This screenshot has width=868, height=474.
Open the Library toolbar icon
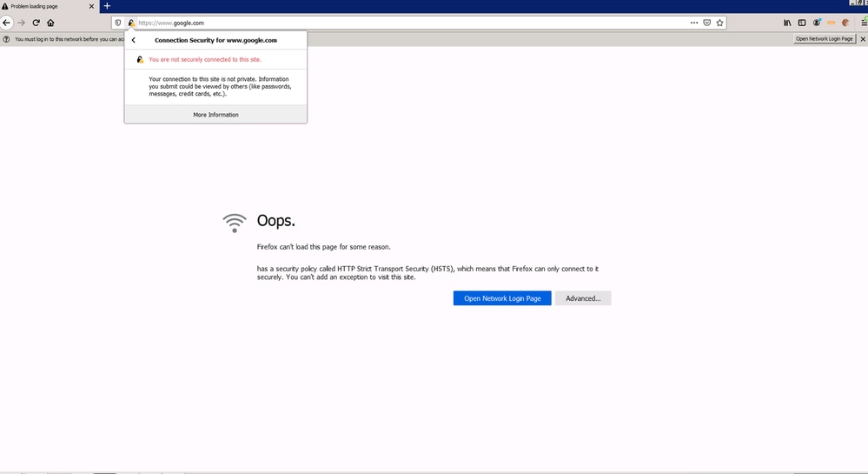787,23
